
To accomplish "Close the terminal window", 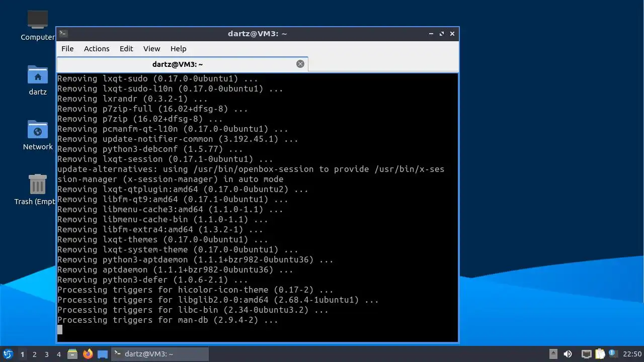I will [452, 34].
